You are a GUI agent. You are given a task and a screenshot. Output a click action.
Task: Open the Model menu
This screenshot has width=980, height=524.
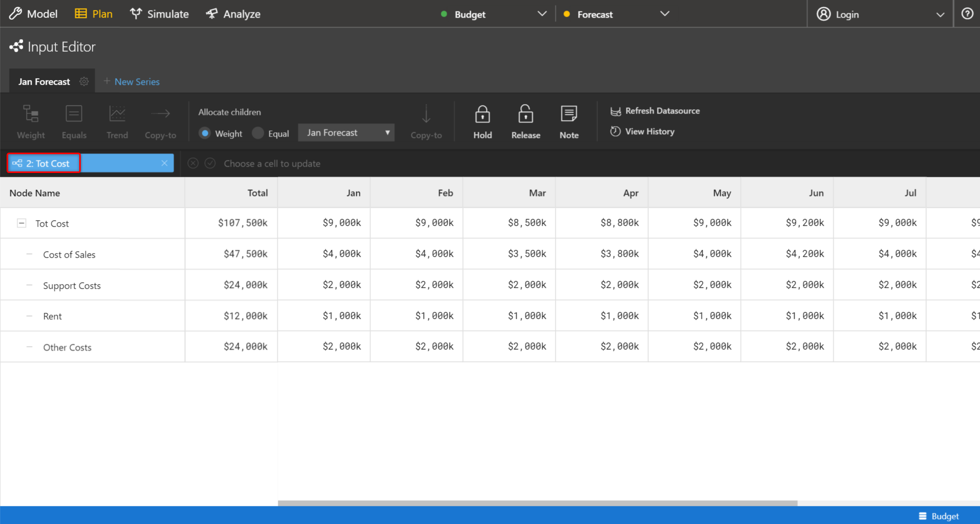(x=34, y=14)
